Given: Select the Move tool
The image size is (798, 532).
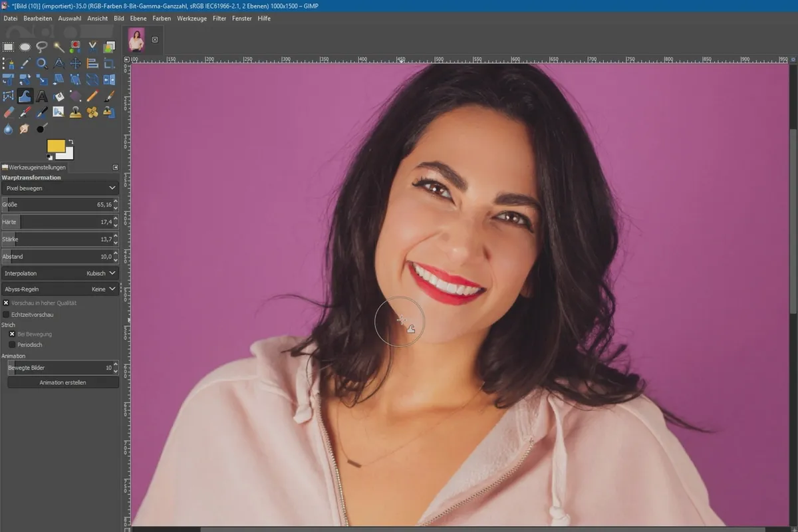Looking at the screenshot, I should coord(75,63).
